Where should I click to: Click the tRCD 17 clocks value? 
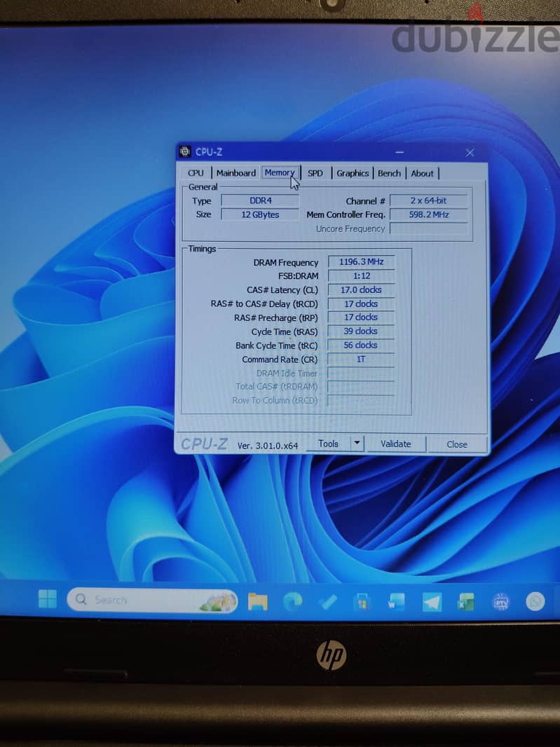point(361,303)
